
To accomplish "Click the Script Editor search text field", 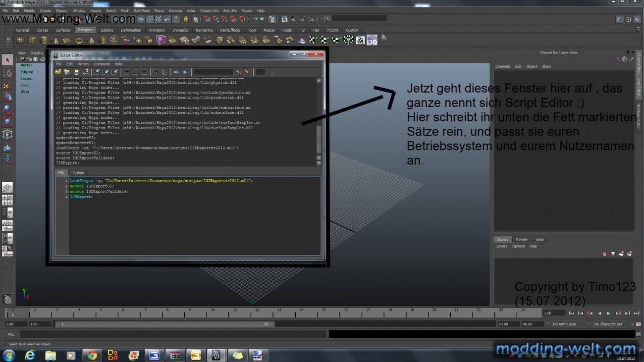I will [x=213, y=72].
